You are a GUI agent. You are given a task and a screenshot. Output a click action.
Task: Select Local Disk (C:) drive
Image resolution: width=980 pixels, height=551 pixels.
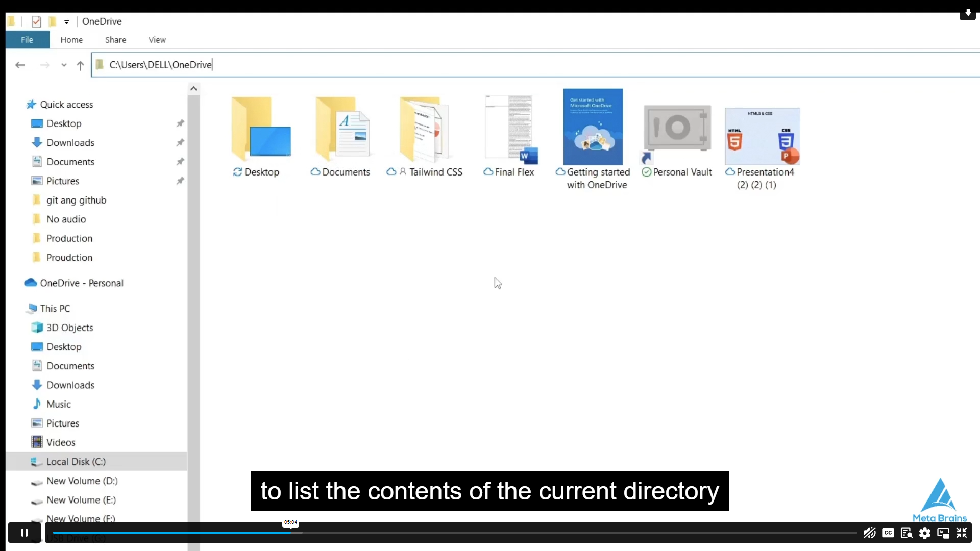96,462
